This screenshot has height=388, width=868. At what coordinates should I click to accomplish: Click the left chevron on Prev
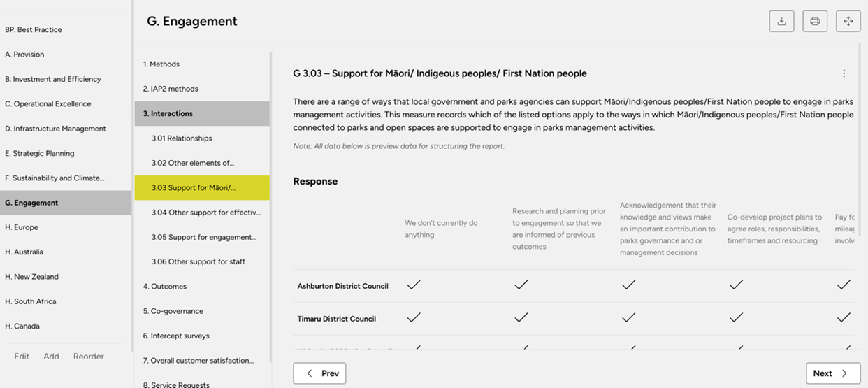coord(310,373)
